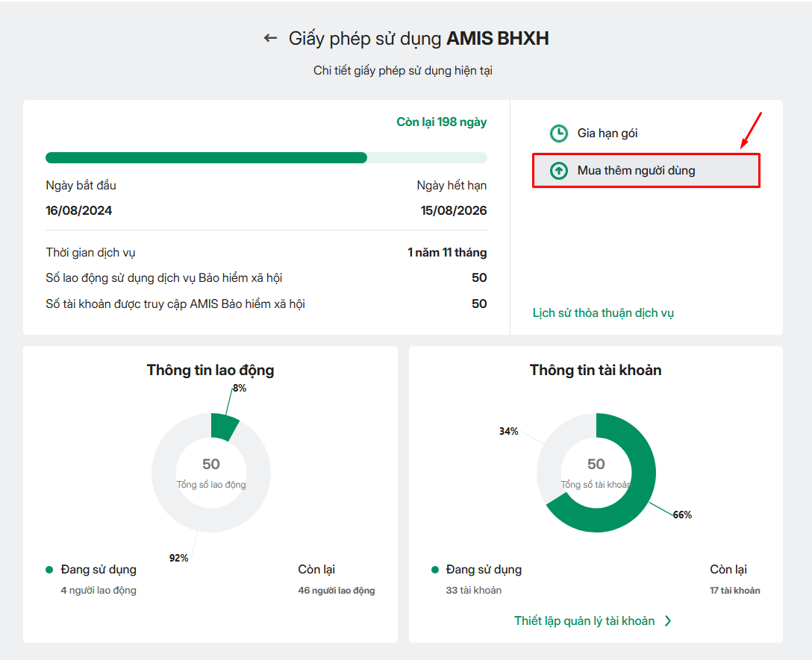Click the license remaining-days progress bar
The image size is (812, 660).
266,158
